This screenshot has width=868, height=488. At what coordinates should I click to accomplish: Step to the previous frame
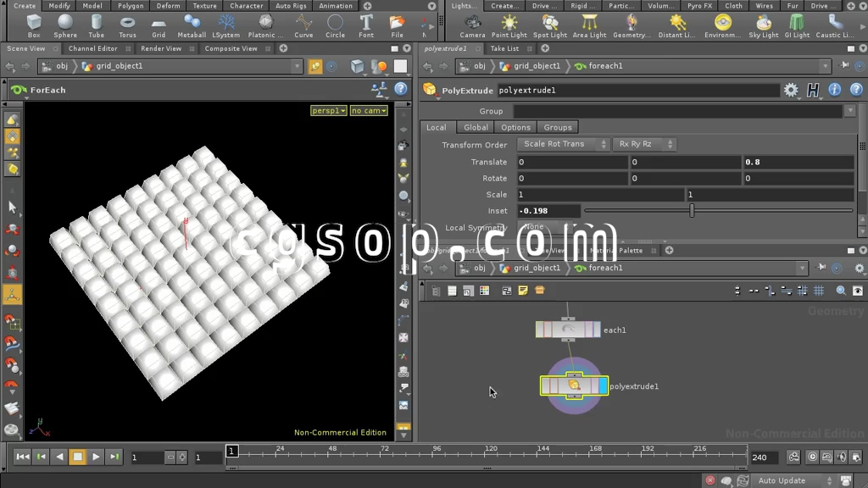click(41, 457)
